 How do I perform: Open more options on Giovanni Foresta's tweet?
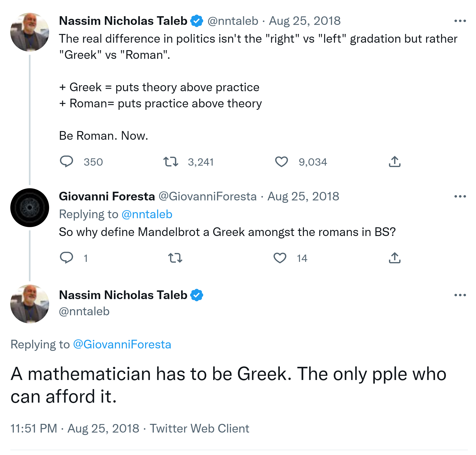pos(460,196)
